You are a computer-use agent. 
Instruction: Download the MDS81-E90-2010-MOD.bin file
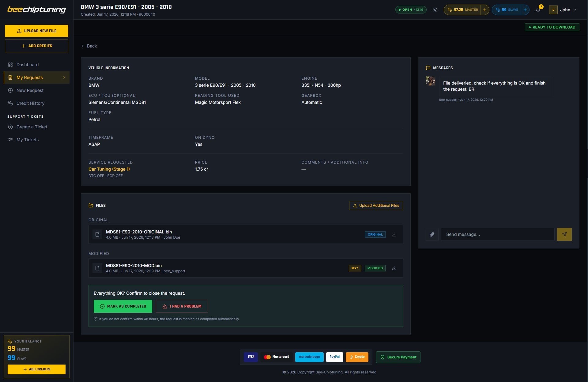pos(394,268)
